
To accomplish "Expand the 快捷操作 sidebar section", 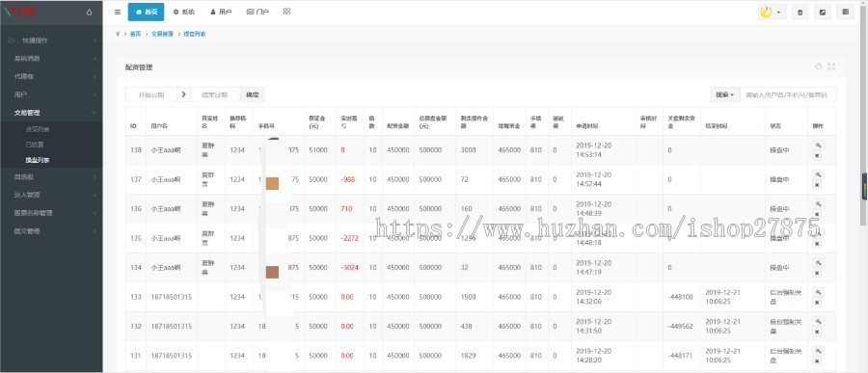I will point(51,40).
